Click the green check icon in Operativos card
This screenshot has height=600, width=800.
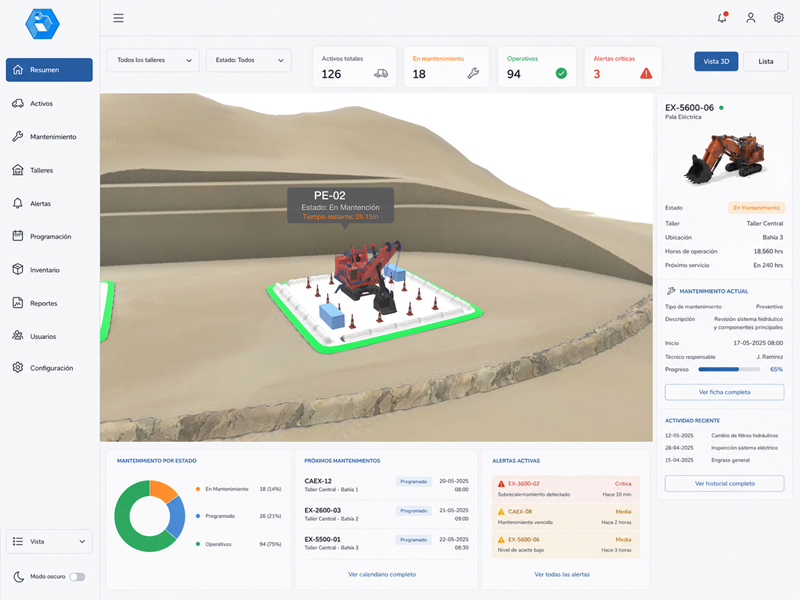tap(561, 73)
